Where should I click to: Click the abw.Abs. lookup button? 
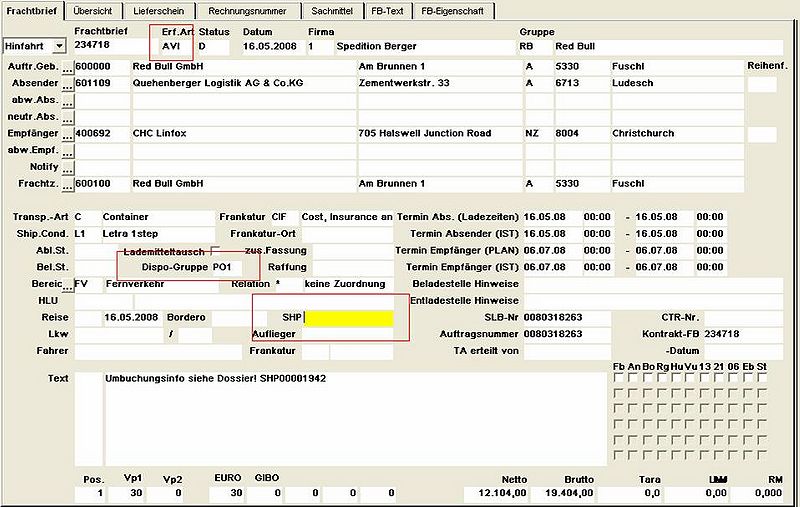point(67,102)
